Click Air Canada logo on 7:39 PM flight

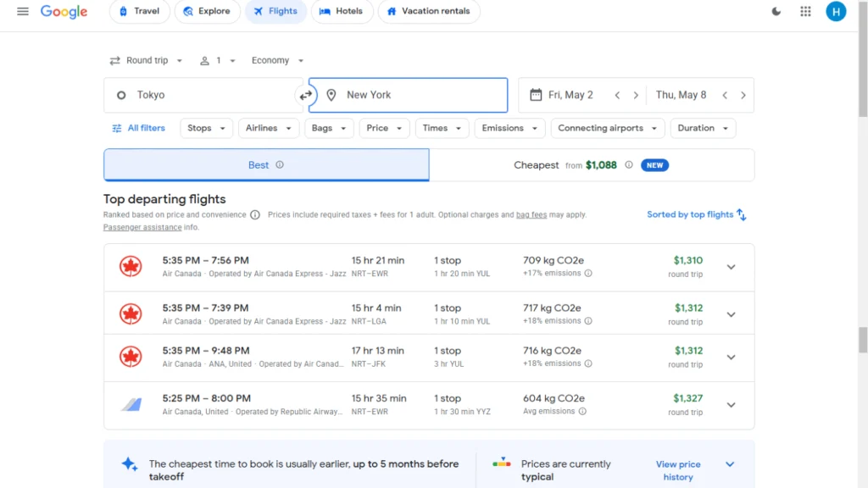tap(131, 313)
